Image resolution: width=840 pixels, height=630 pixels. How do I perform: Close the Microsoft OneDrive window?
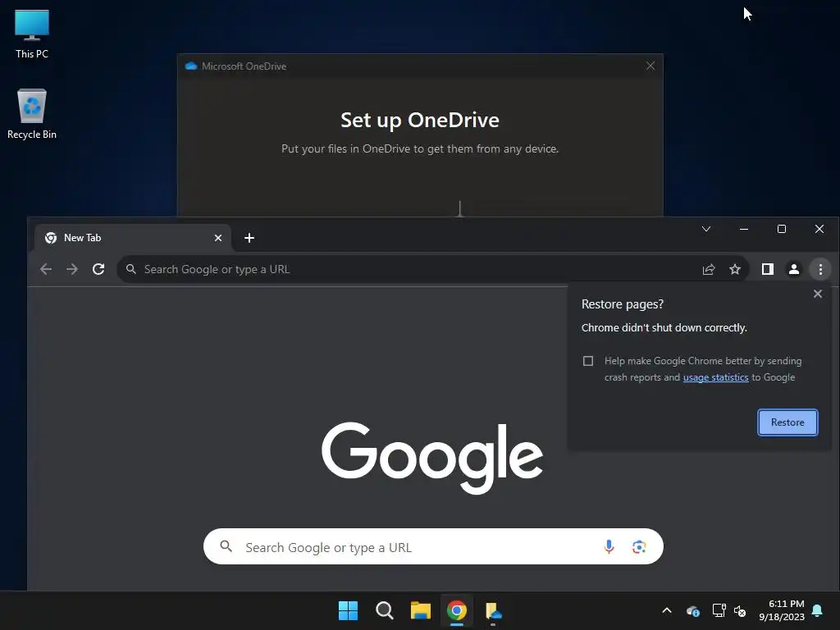[x=651, y=66]
